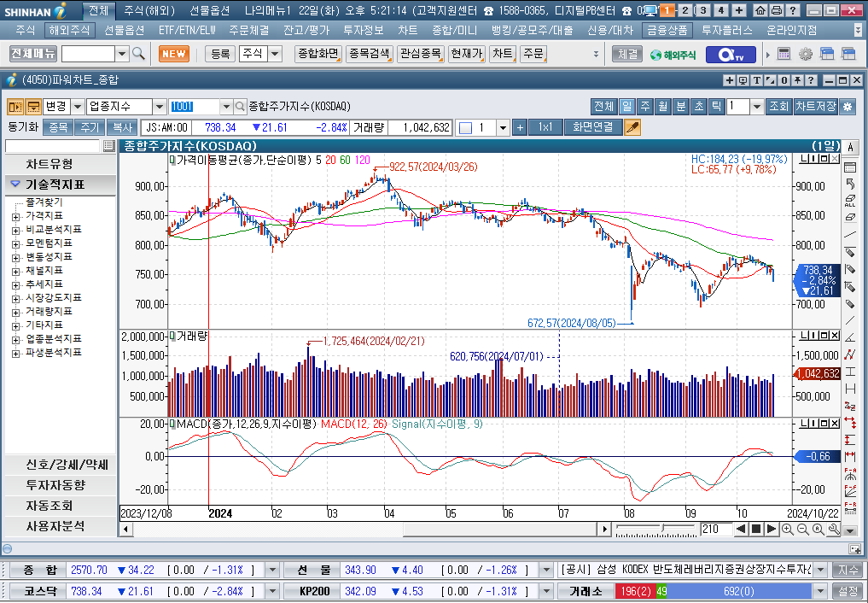Zoom in chart with plus magnifier
Viewport: 868px width, 603px height.
[x=787, y=530]
